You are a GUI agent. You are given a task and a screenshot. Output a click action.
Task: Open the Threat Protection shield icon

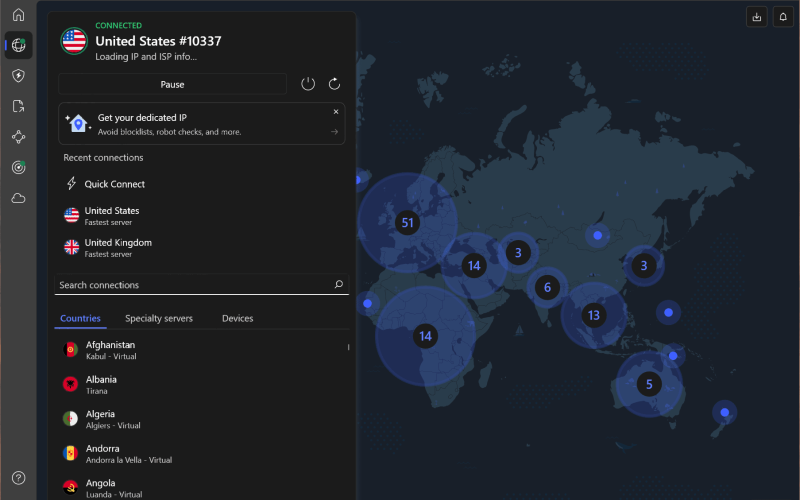(18, 76)
